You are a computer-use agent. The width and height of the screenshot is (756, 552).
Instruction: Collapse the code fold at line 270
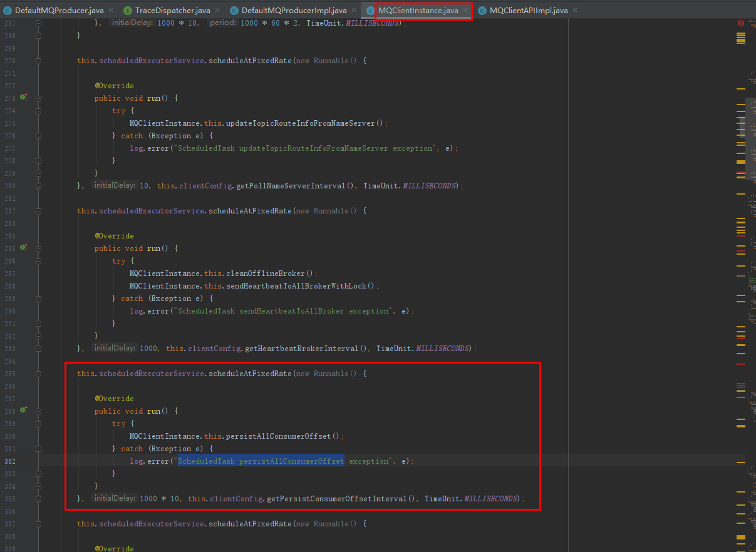(x=39, y=61)
